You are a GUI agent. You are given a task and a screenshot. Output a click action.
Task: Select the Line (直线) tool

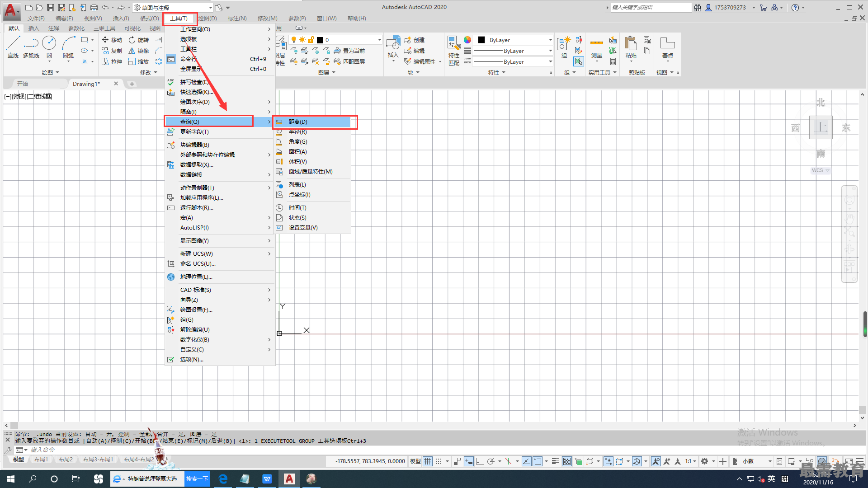pyautogui.click(x=13, y=47)
